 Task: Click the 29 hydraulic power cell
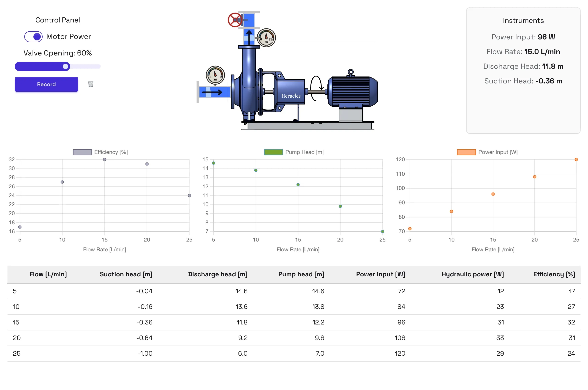tap(500, 353)
